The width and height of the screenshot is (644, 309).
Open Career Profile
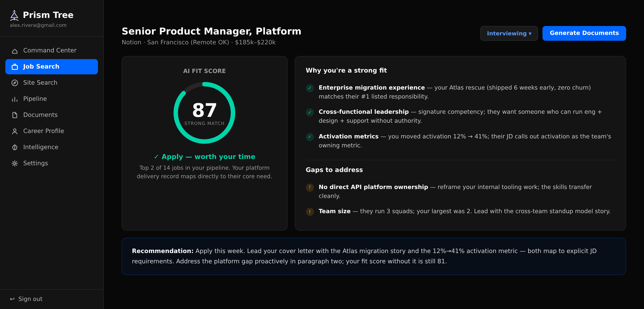[51, 131]
